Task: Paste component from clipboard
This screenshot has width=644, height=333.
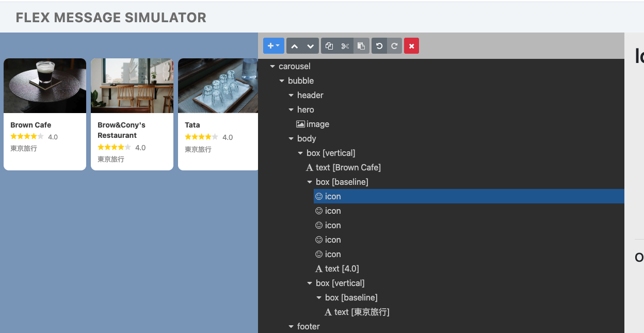Action: tap(361, 46)
